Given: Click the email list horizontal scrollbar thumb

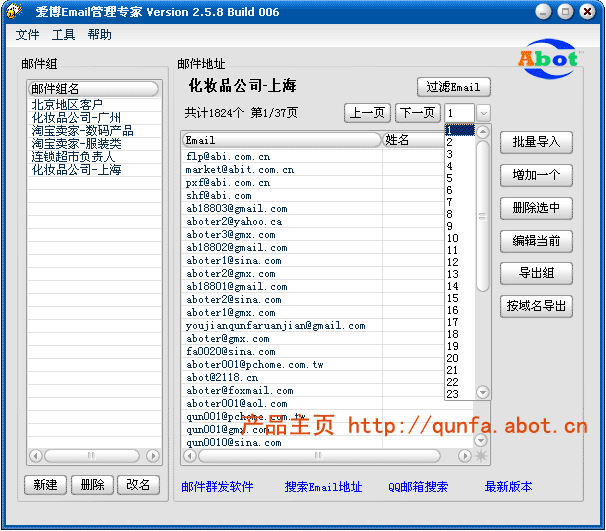Looking at the screenshot, I should point(319,456).
